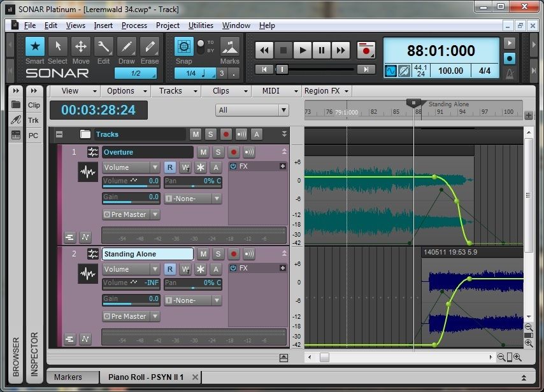The width and height of the screenshot is (544, 392).
Task: Solo the Standing Alone track
Action: click(x=218, y=254)
